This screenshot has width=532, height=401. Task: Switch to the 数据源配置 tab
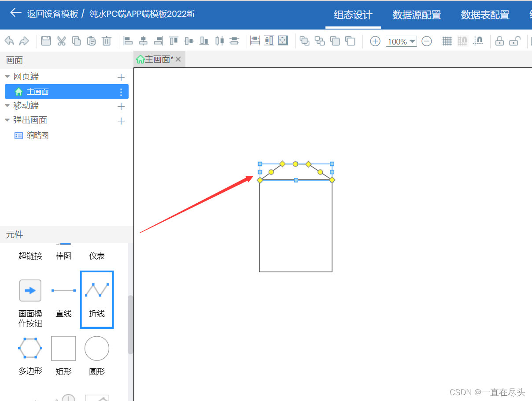[x=416, y=15]
